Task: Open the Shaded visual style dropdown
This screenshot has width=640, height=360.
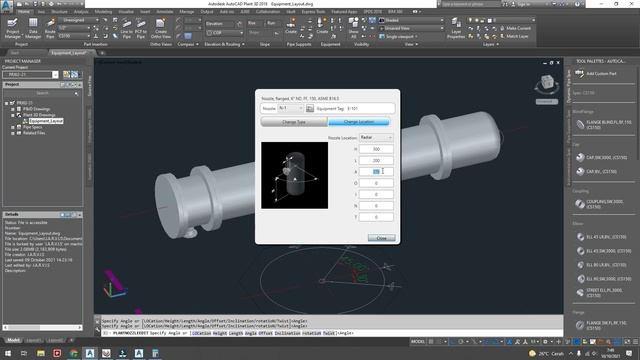Action: tap(411, 20)
